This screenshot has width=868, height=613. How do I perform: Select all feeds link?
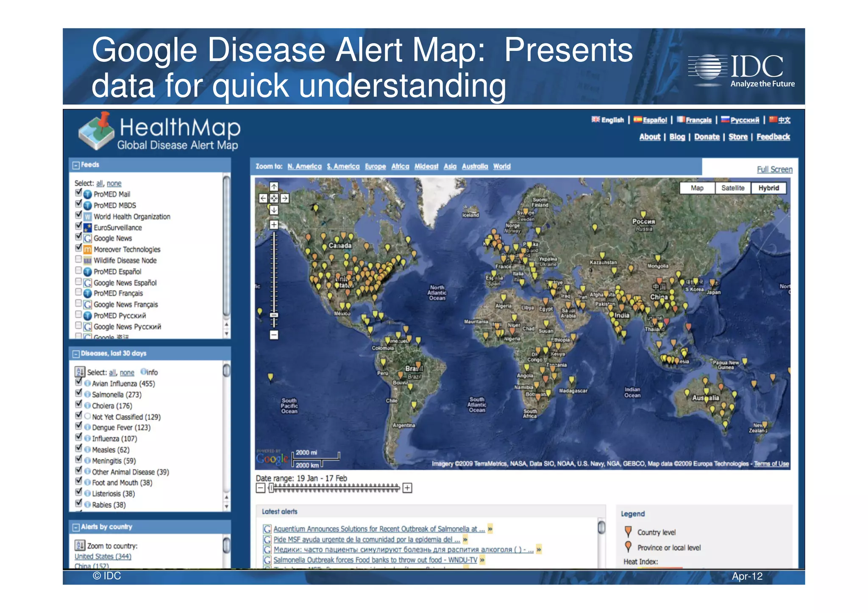coord(99,183)
